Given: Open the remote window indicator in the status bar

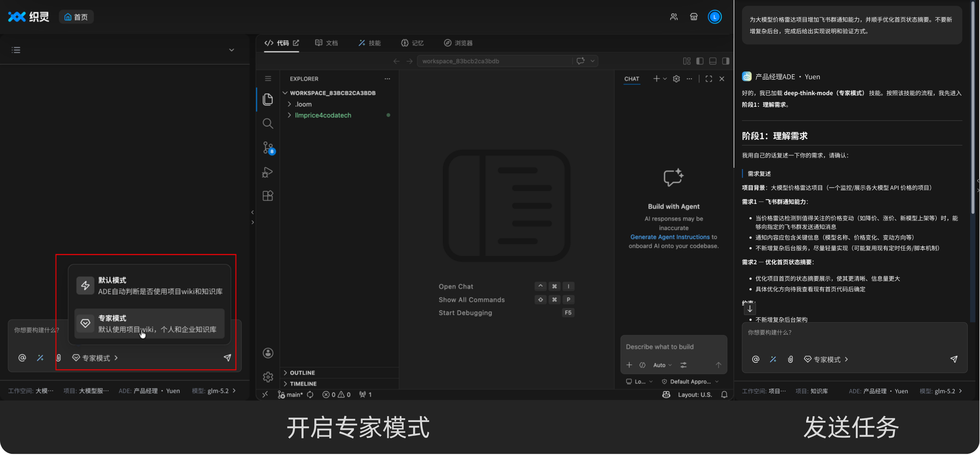Looking at the screenshot, I should coord(265,394).
